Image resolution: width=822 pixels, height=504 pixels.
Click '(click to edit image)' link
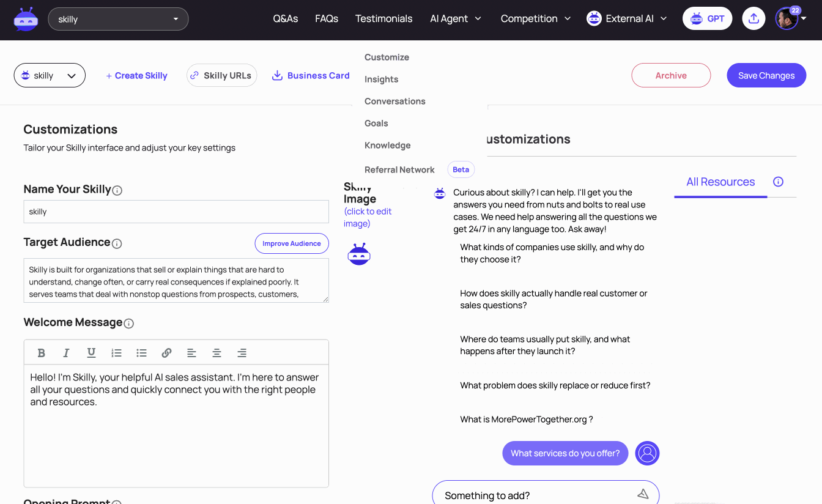coord(368,217)
